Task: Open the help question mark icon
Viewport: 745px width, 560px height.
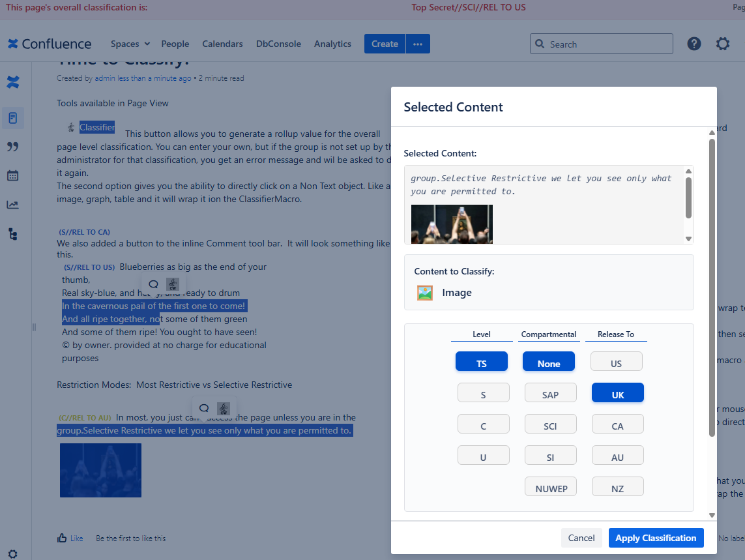Action: tap(694, 44)
